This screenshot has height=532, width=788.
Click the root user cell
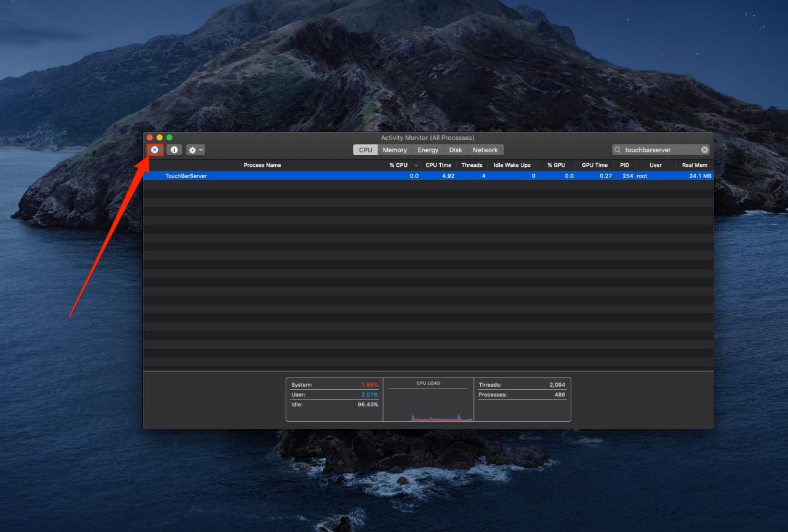(642, 176)
